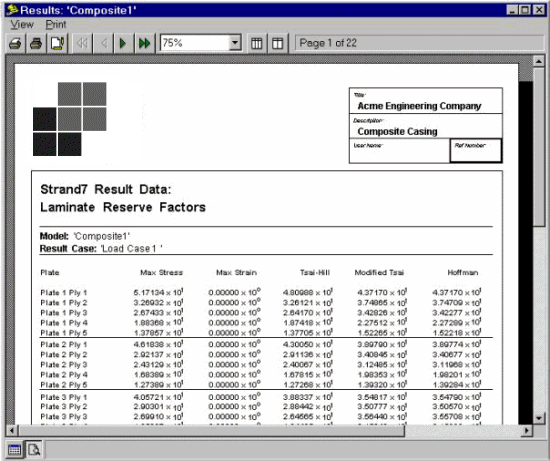Open the View menu

[22, 25]
